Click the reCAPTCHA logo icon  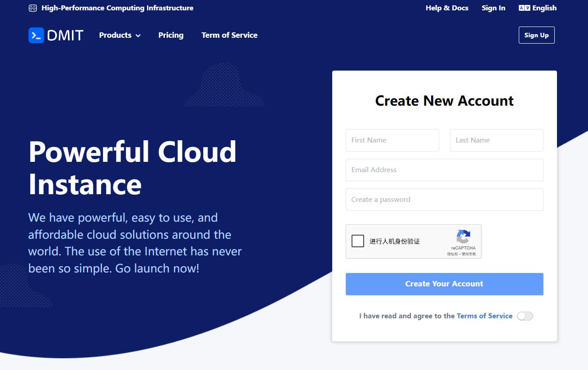click(463, 236)
